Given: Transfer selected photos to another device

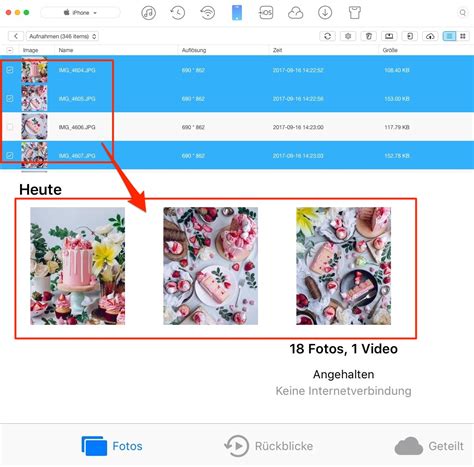Looking at the screenshot, I should 410,36.
